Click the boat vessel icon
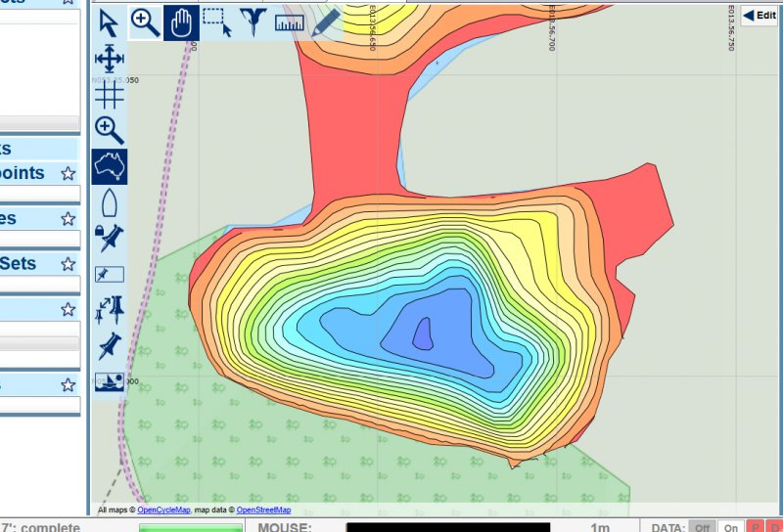 [109, 202]
